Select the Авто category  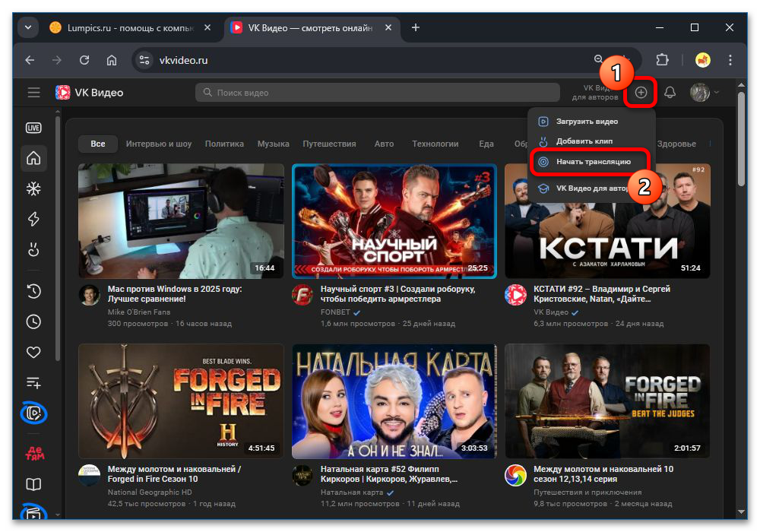(x=384, y=144)
